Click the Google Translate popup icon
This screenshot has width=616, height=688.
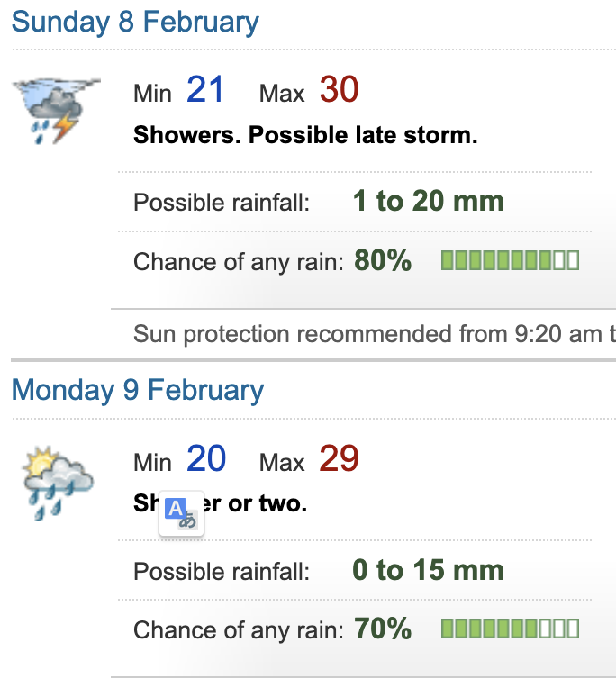tap(182, 513)
